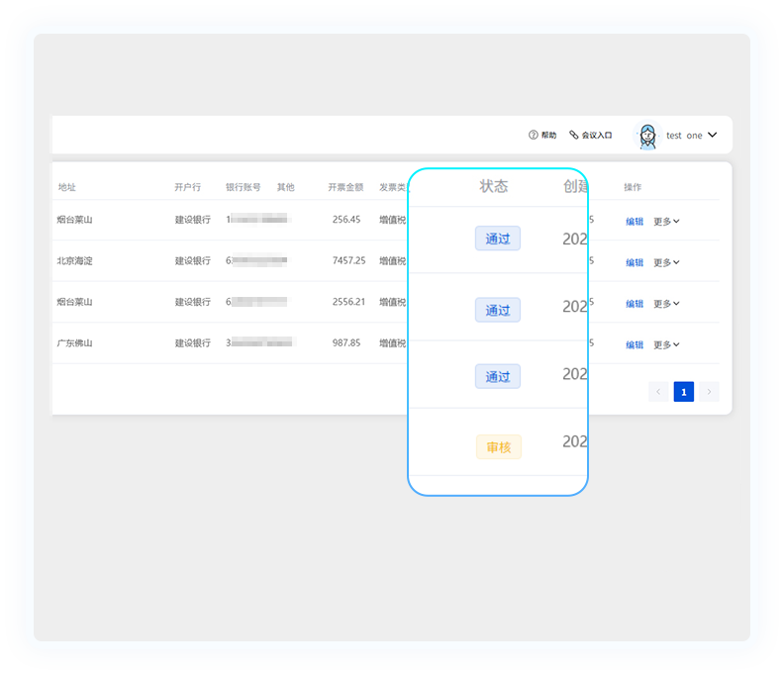
Task: Go to the next page arrow
Action: pyautogui.click(x=709, y=392)
